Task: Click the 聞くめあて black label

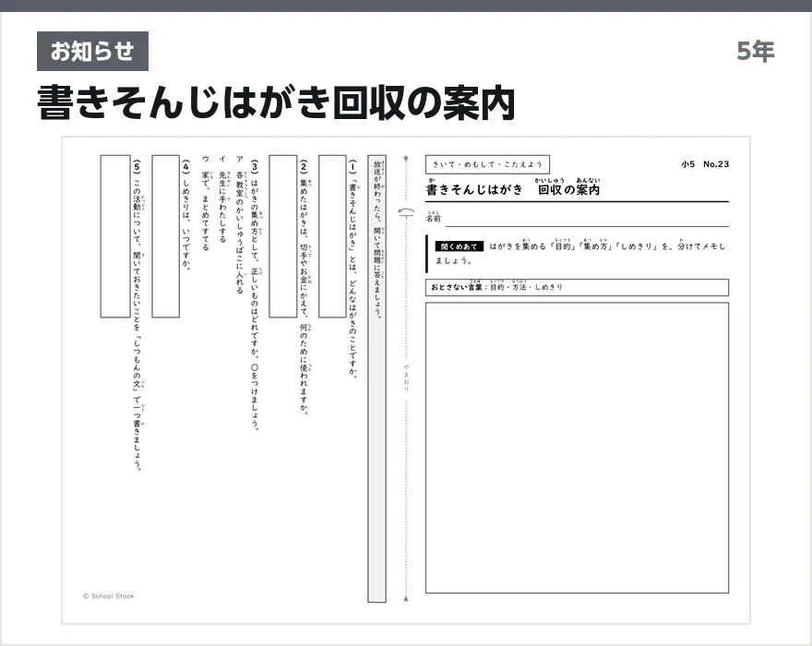Action: pos(459,246)
